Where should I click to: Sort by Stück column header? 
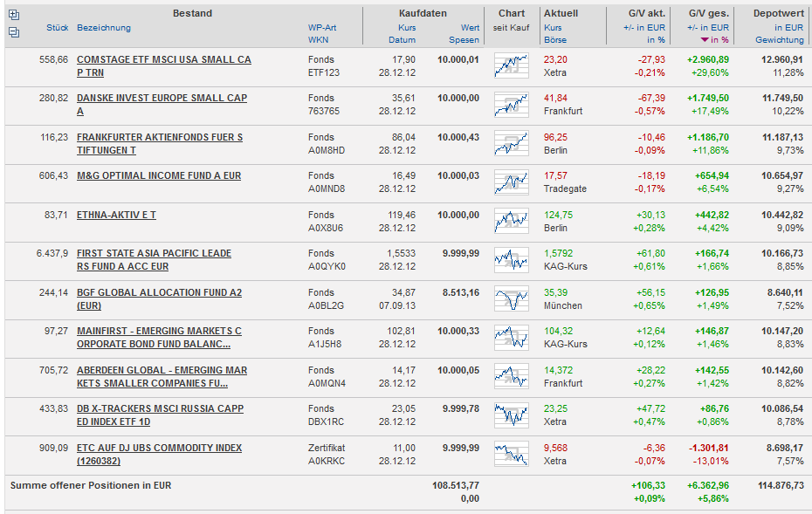coord(57,27)
